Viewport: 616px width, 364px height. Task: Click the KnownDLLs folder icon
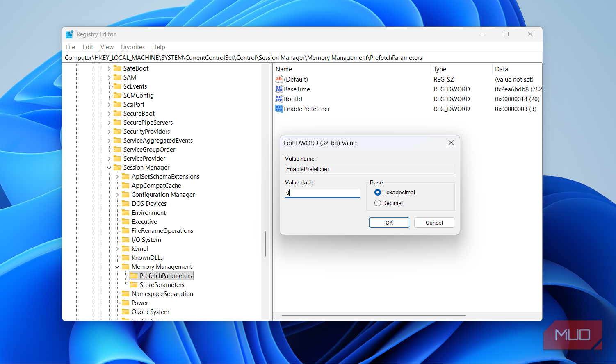(125, 257)
